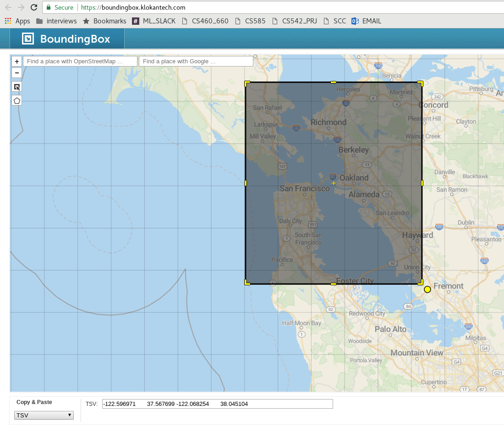The width and height of the screenshot is (504, 427).
Task: Click the San Francisco map label
Action: point(304,189)
